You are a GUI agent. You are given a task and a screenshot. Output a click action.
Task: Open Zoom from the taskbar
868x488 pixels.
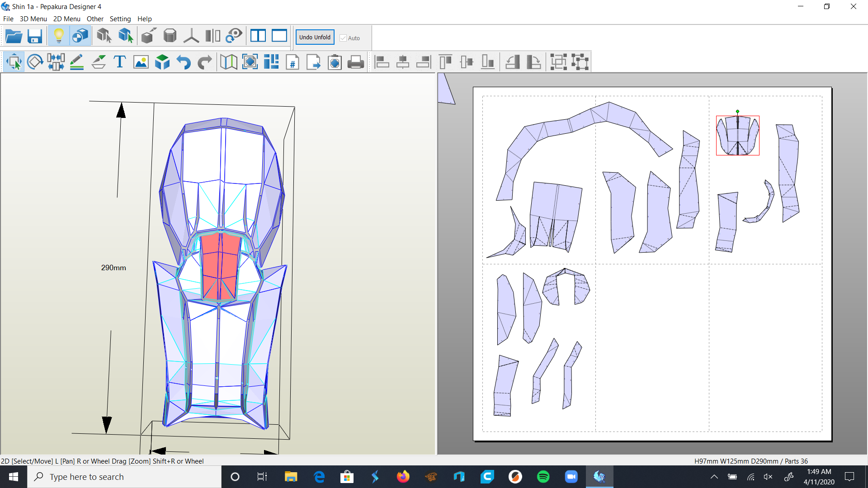point(571,477)
